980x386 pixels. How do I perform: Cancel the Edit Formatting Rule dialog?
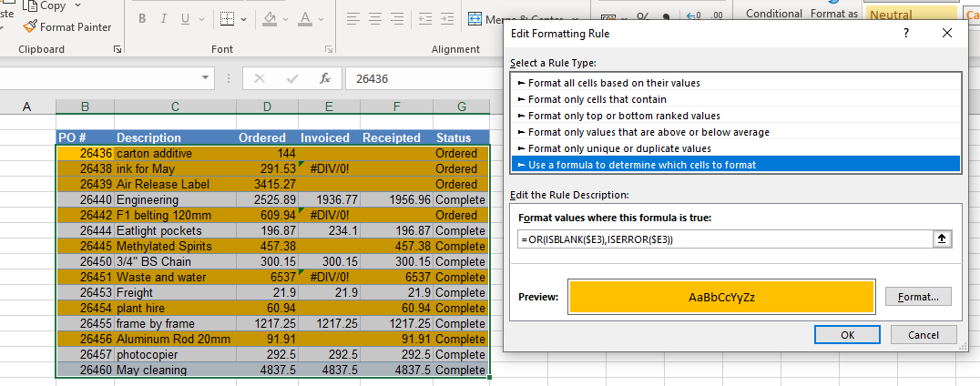(923, 335)
